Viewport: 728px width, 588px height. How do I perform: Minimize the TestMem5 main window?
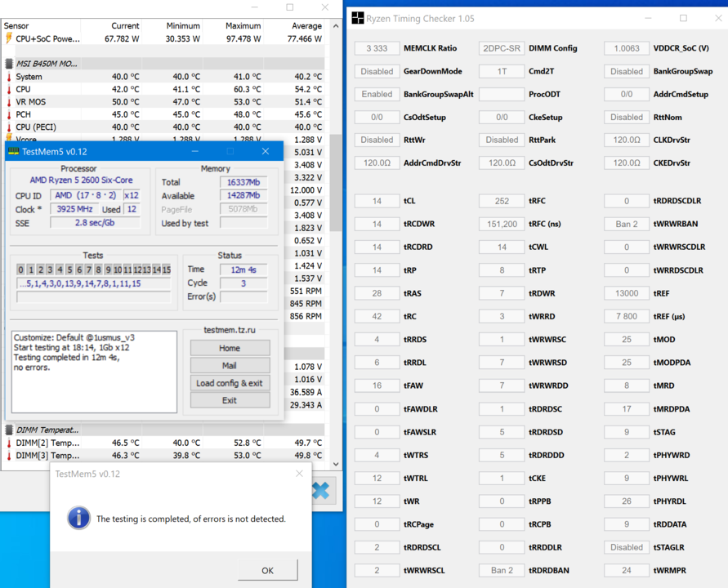pyautogui.click(x=195, y=151)
